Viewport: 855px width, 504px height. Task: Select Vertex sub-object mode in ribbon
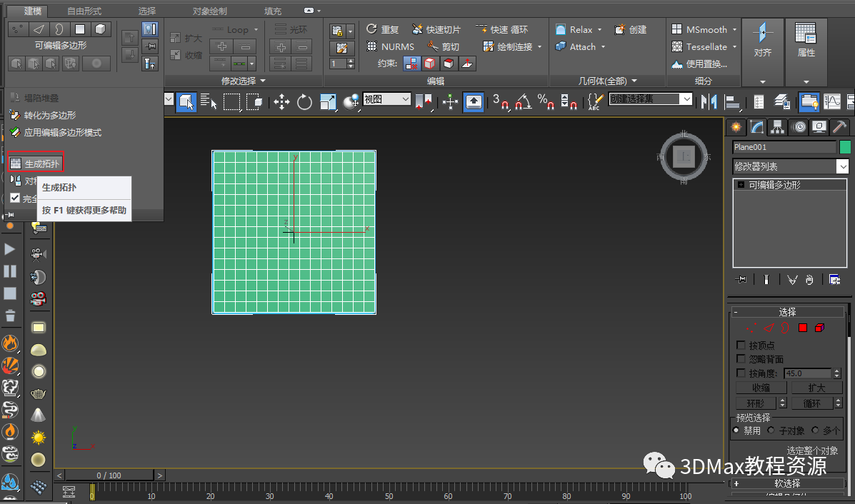click(x=18, y=29)
